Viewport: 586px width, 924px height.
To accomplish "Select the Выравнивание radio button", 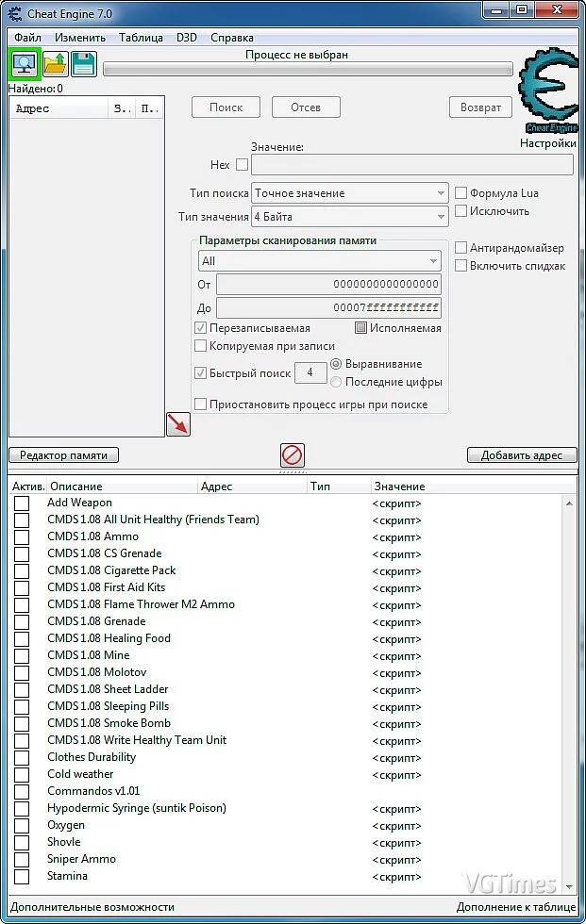I will point(336,364).
